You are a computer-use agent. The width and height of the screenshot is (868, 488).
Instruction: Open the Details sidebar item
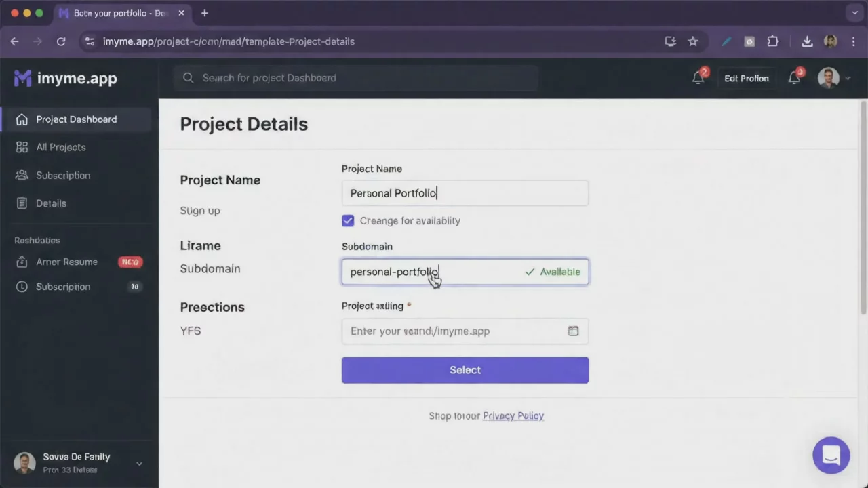(51, 203)
